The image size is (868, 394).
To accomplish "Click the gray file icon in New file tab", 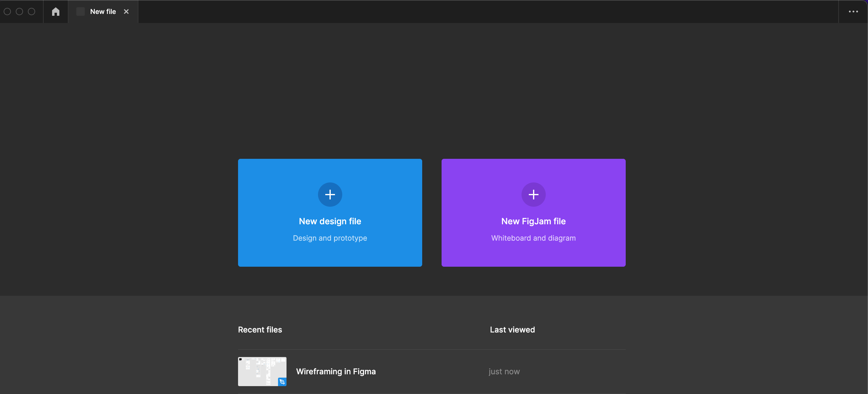I will tap(81, 12).
